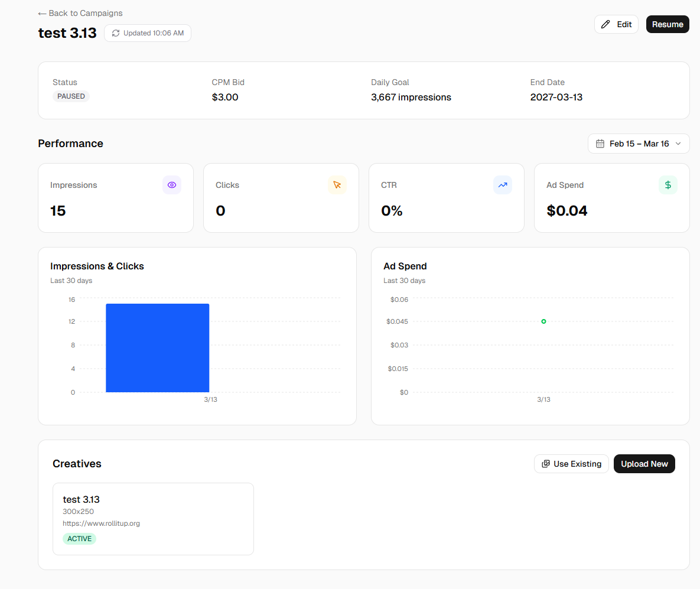Click the cursor icon on Clicks card
Screen dimensions: 700x589
(x=337, y=185)
